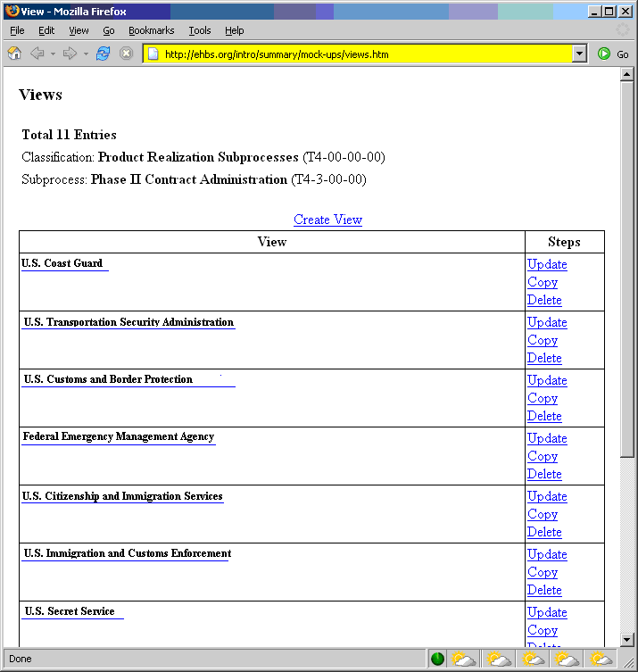Click Update for Citizenship and Immigration Services
638x672 pixels.
pos(547,496)
